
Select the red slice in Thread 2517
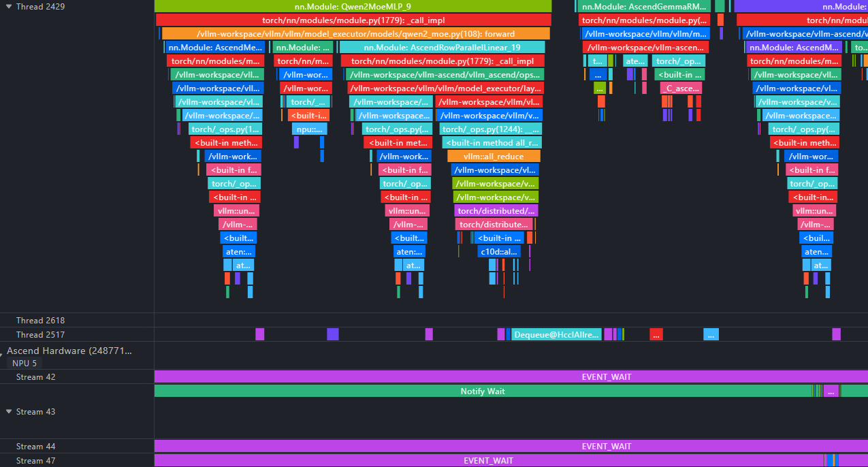click(656, 334)
